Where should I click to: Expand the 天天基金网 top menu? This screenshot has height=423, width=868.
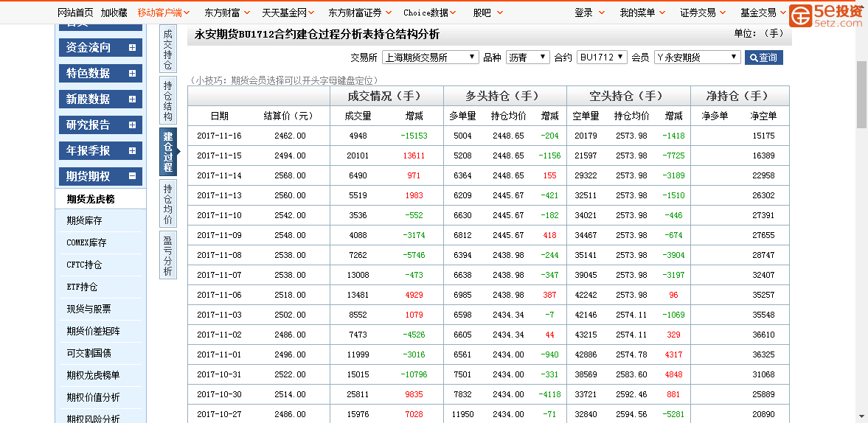pyautogui.click(x=288, y=13)
